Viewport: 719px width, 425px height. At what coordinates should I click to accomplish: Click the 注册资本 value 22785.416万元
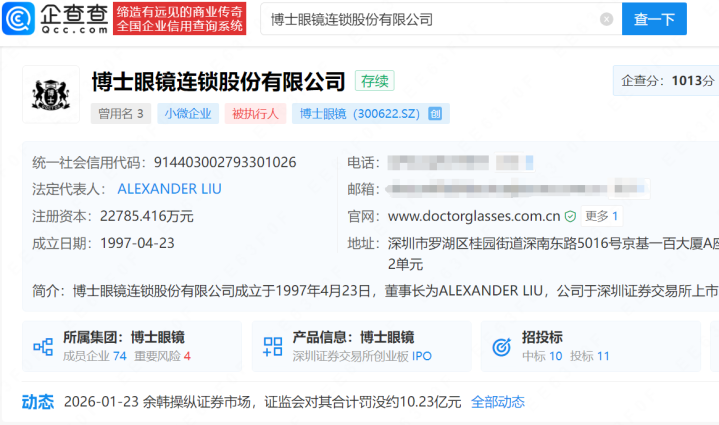pos(147,216)
